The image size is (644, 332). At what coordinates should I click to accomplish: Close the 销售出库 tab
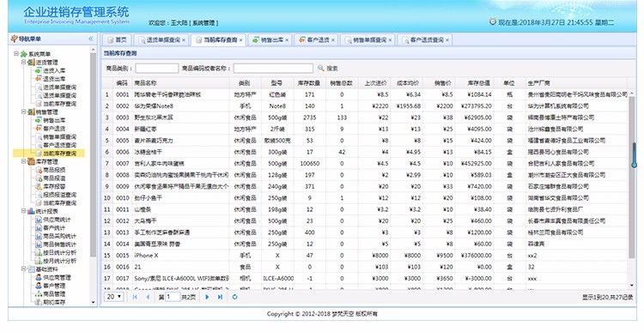(x=287, y=40)
